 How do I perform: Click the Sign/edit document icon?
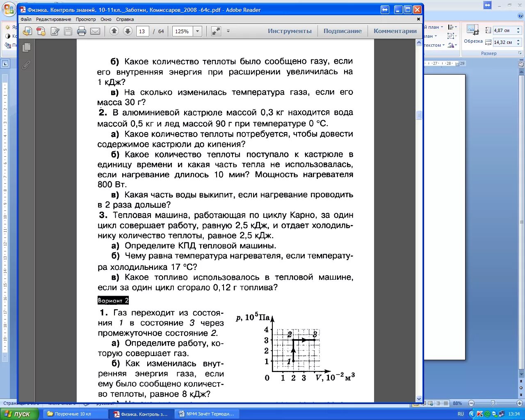pos(55,31)
